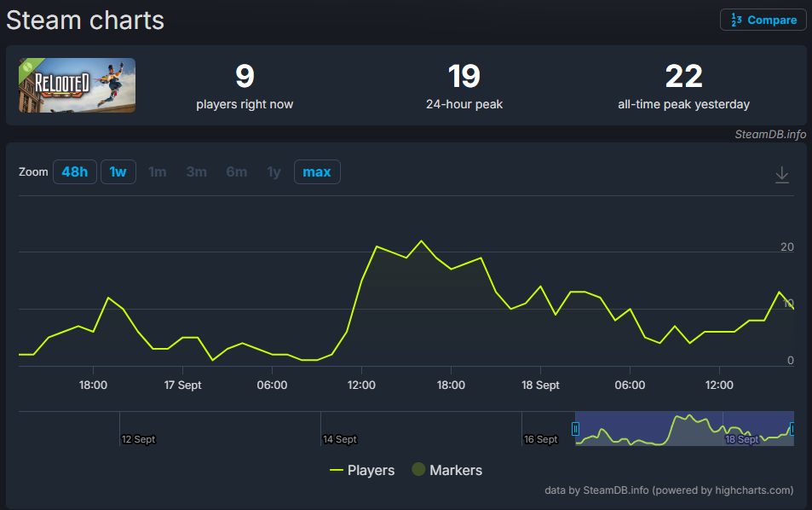Click the Compare button

click(x=763, y=20)
